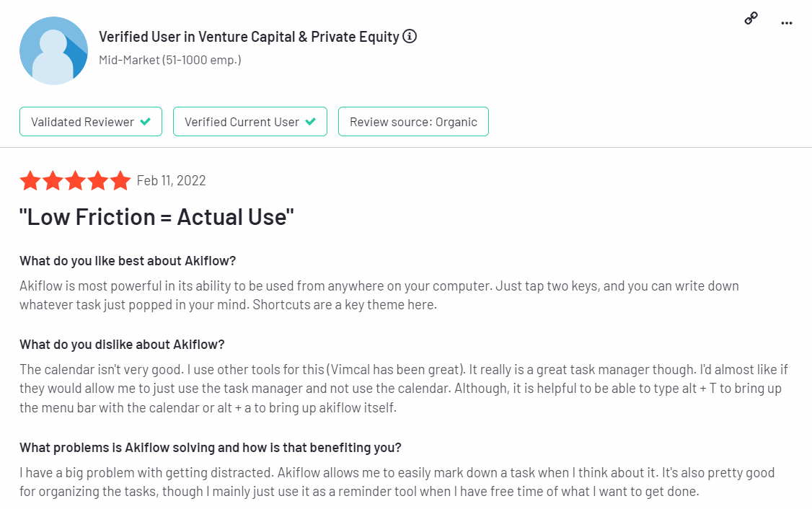
Task: Click the Validated Reviewer badge
Action: pyautogui.click(x=90, y=122)
